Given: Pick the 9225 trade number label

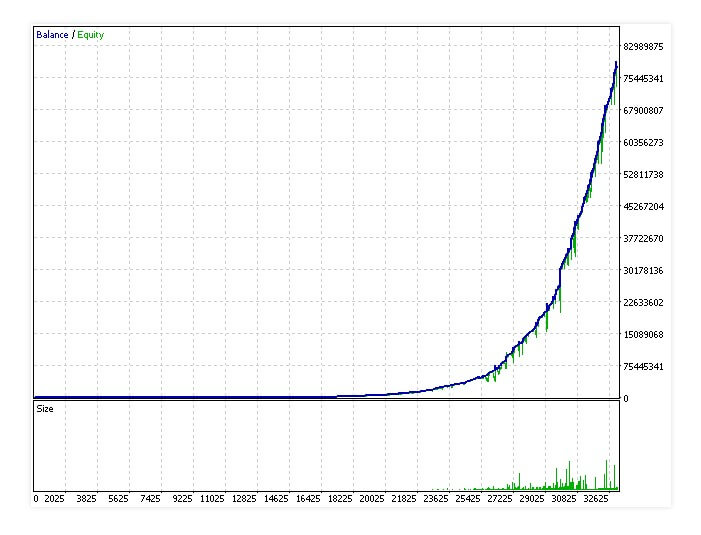Looking at the screenshot, I should pos(182,498).
